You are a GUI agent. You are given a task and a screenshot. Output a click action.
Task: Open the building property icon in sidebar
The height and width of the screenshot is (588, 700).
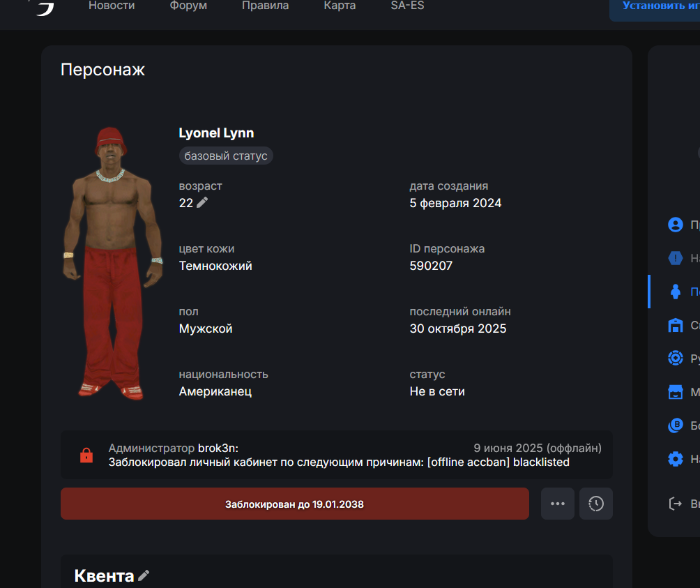click(675, 325)
